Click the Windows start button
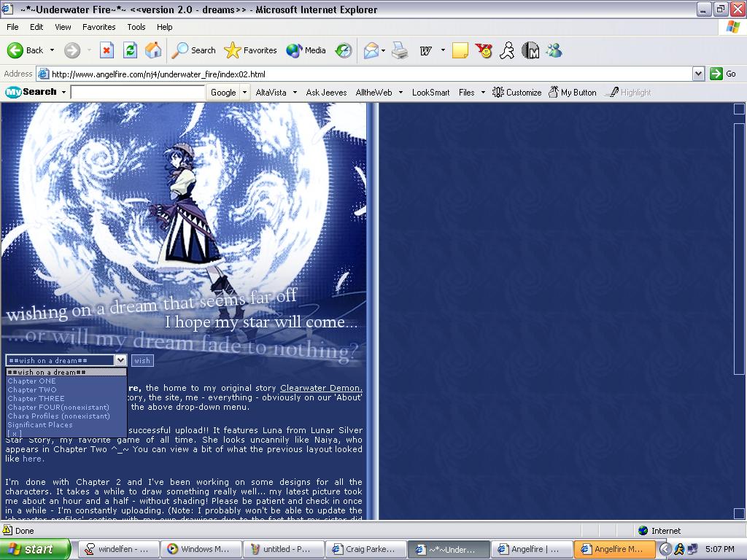This screenshot has width=747, height=560. coord(34,549)
